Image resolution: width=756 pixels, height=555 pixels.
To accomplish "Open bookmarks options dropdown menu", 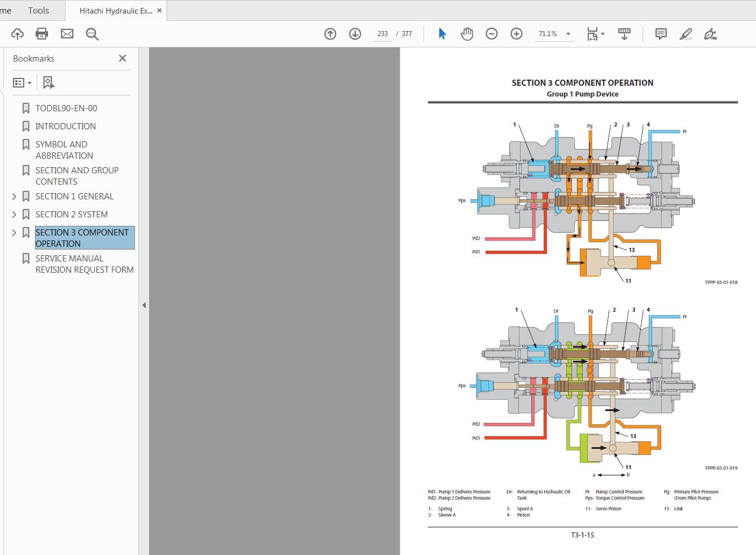I will click(x=22, y=83).
